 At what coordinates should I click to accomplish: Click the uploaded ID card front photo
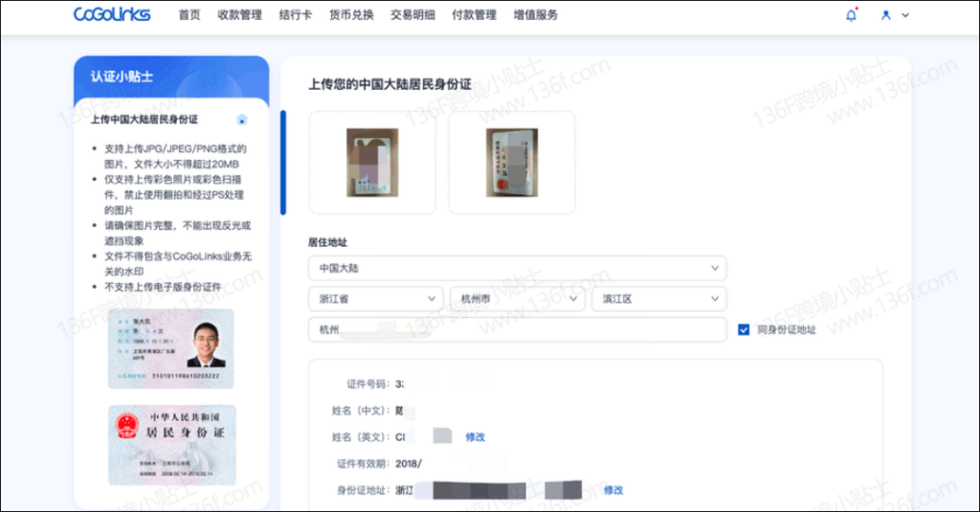(x=372, y=163)
